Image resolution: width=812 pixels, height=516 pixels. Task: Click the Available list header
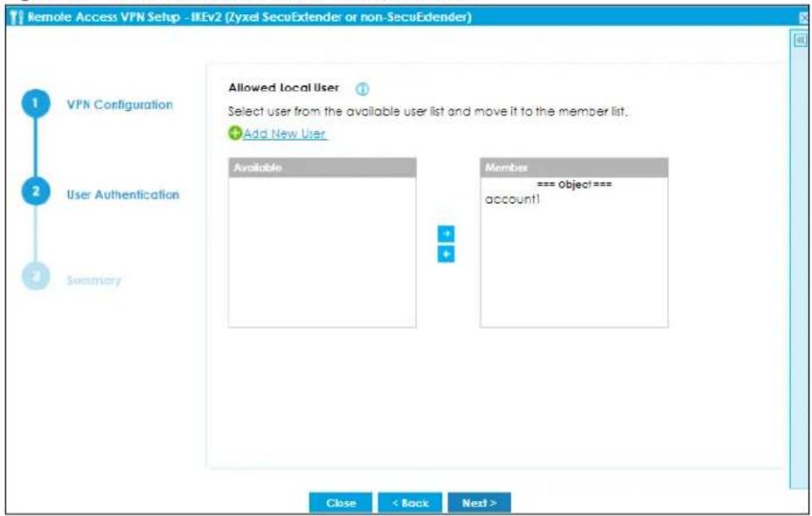coord(323,167)
